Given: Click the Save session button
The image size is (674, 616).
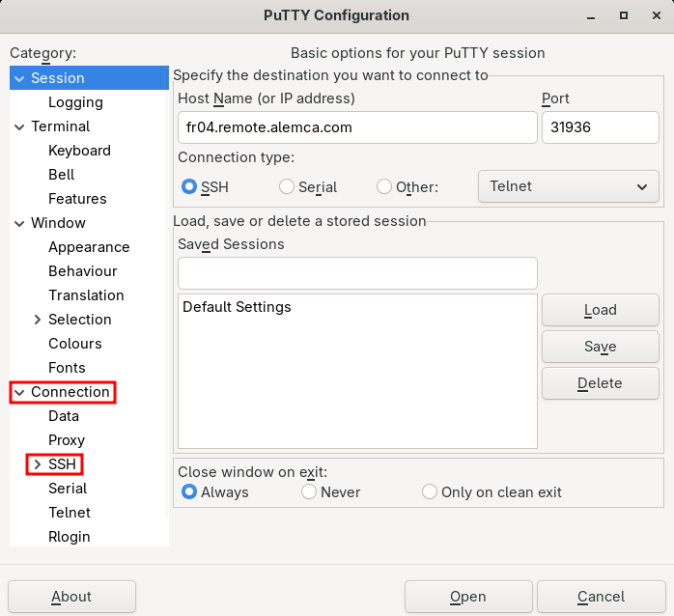Looking at the screenshot, I should [600, 347].
